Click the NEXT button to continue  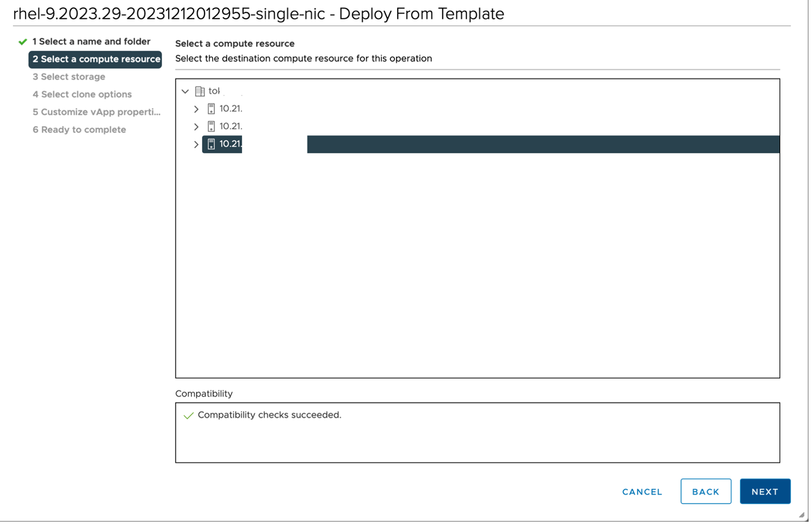pos(765,491)
